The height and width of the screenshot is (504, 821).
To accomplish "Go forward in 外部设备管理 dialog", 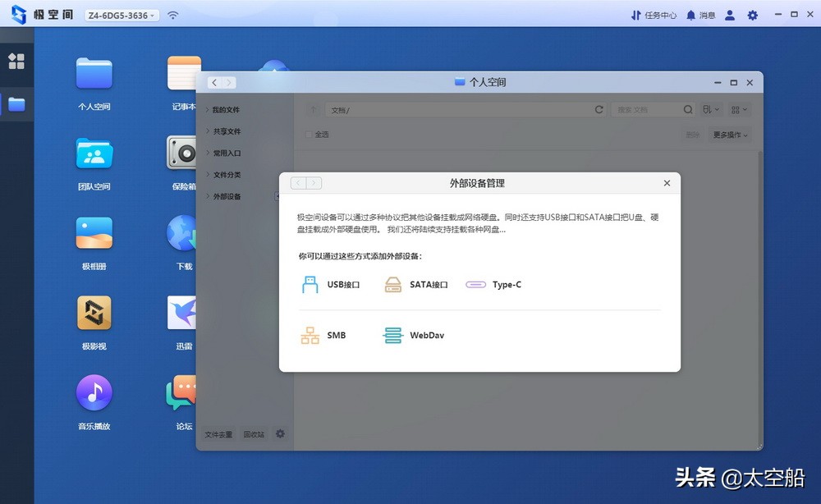I will [314, 183].
